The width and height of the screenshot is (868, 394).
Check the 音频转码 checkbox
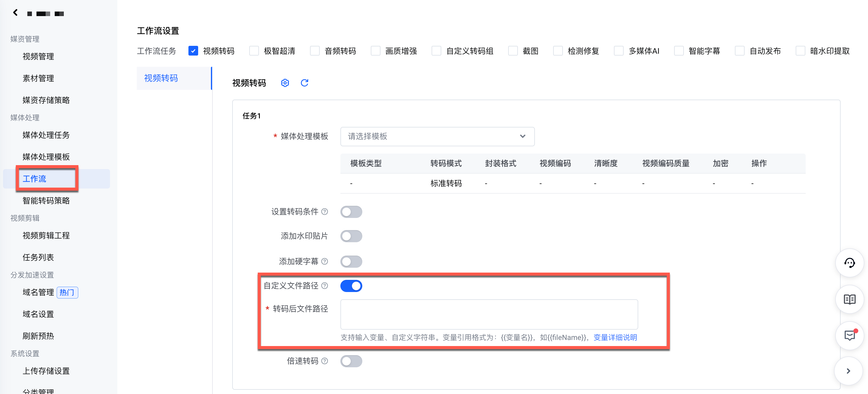315,51
